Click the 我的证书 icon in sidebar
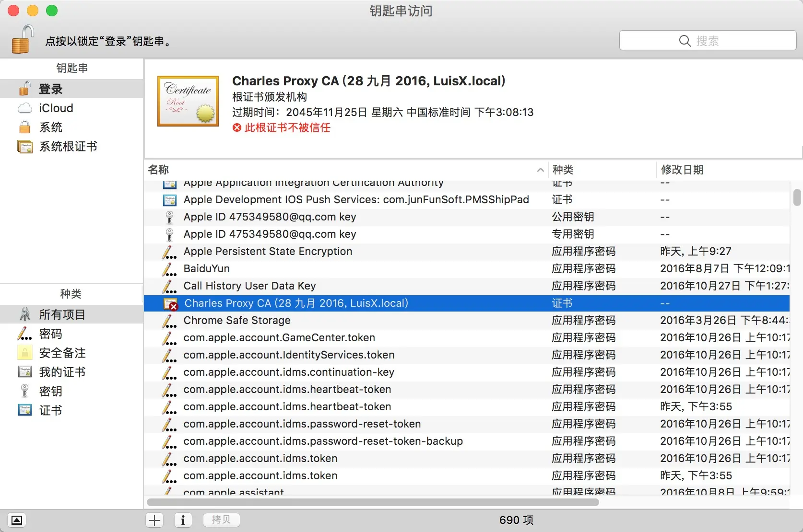Viewport: 803px width, 532px height. click(25, 372)
